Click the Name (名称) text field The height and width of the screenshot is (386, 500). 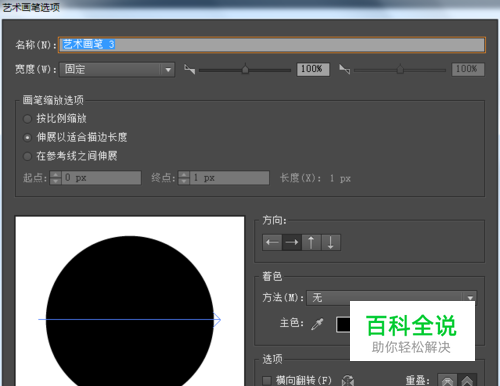(x=272, y=45)
